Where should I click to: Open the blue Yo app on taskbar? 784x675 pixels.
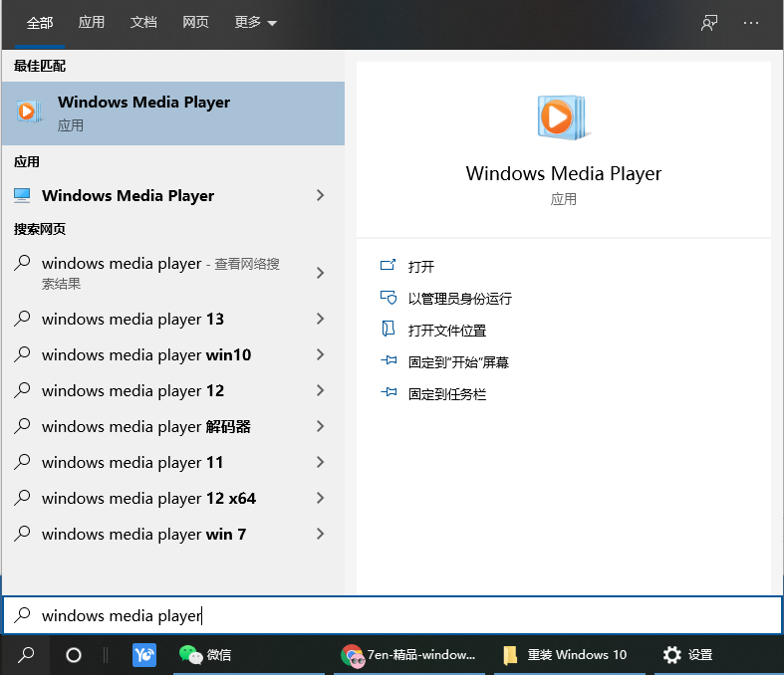click(x=144, y=654)
